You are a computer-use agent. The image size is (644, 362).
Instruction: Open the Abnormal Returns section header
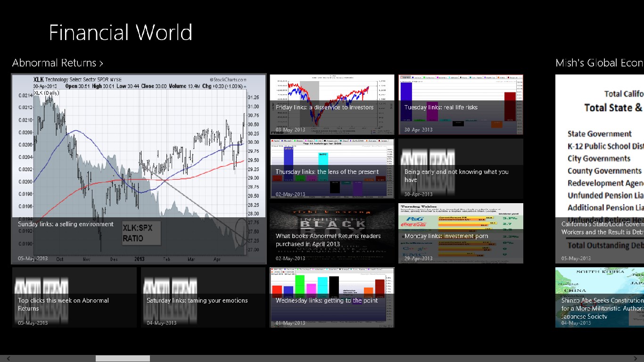[x=57, y=63]
